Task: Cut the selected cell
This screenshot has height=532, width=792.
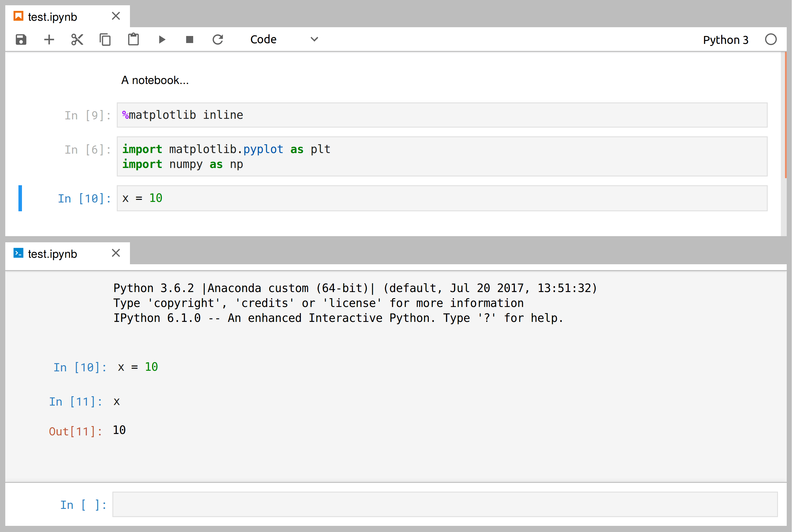Action: click(x=77, y=39)
